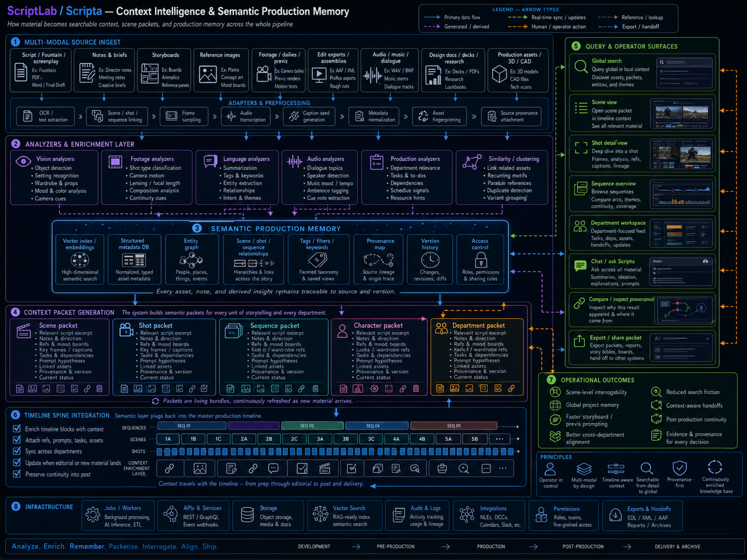Click the Jobs / Workers gear icon
The height and width of the screenshot is (560, 747).
(93, 514)
